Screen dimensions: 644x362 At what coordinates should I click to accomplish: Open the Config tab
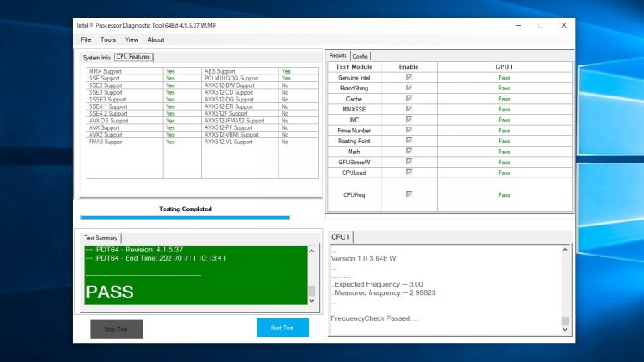tap(361, 57)
